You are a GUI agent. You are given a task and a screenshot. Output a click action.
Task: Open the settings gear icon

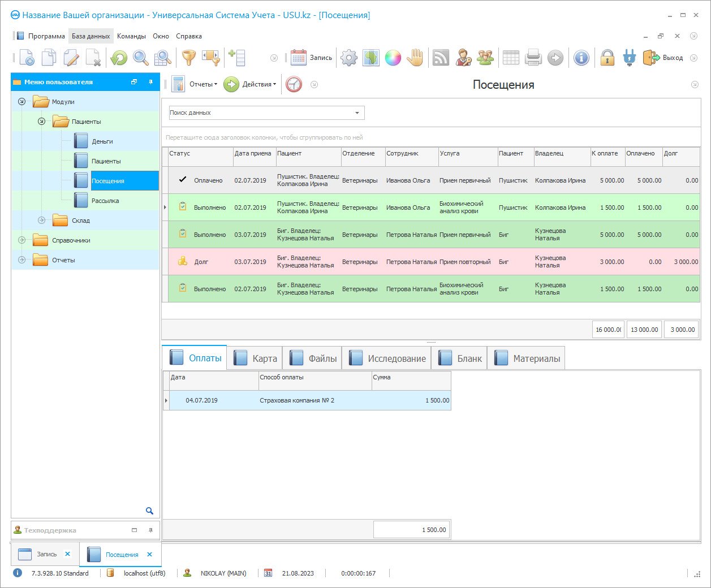tap(349, 58)
